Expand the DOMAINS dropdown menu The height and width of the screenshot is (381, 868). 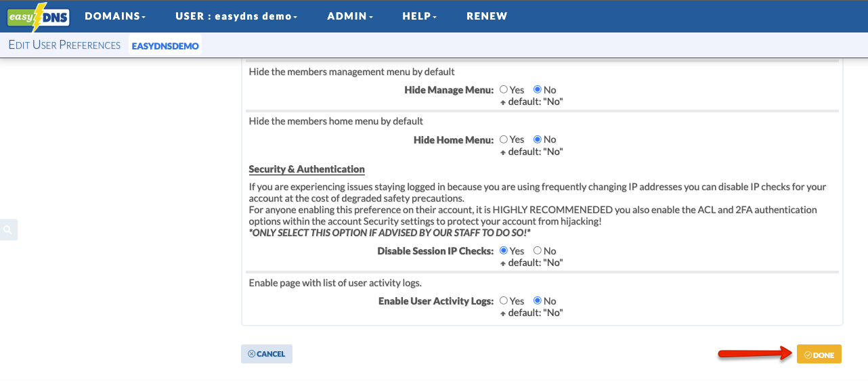[115, 16]
